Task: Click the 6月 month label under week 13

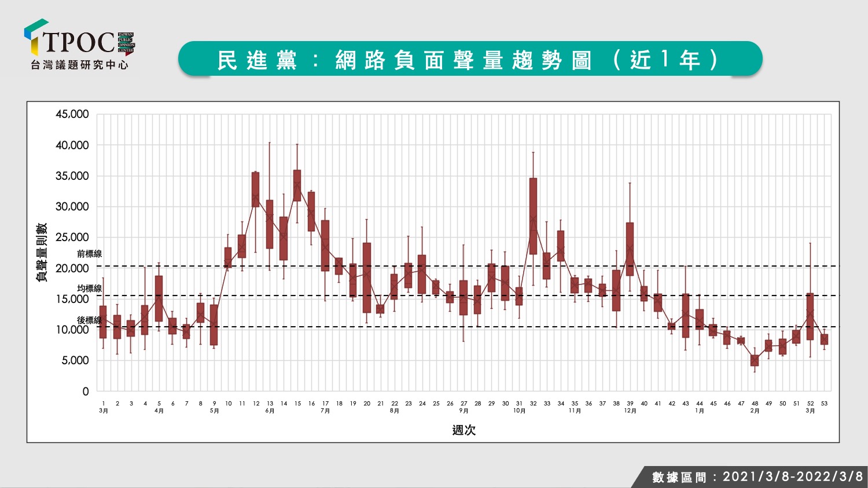Action: click(x=270, y=411)
